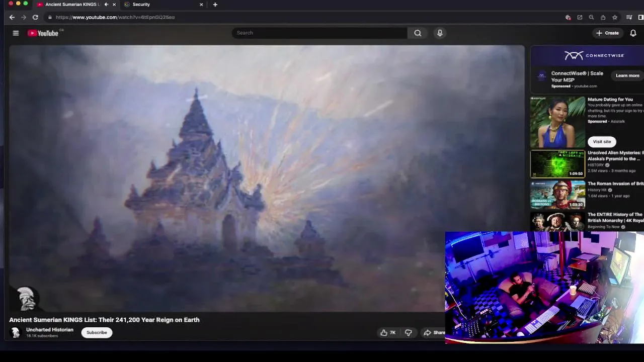
Task: Close the Ancient Sumerian KINGS tab
Action: click(114, 5)
